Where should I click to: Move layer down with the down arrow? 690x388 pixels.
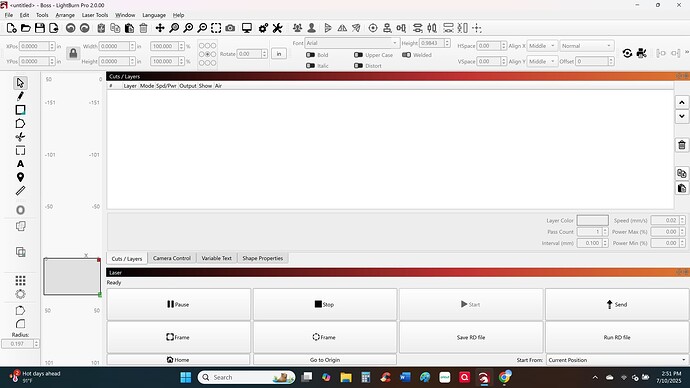pyautogui.click(x=682, y=117)
